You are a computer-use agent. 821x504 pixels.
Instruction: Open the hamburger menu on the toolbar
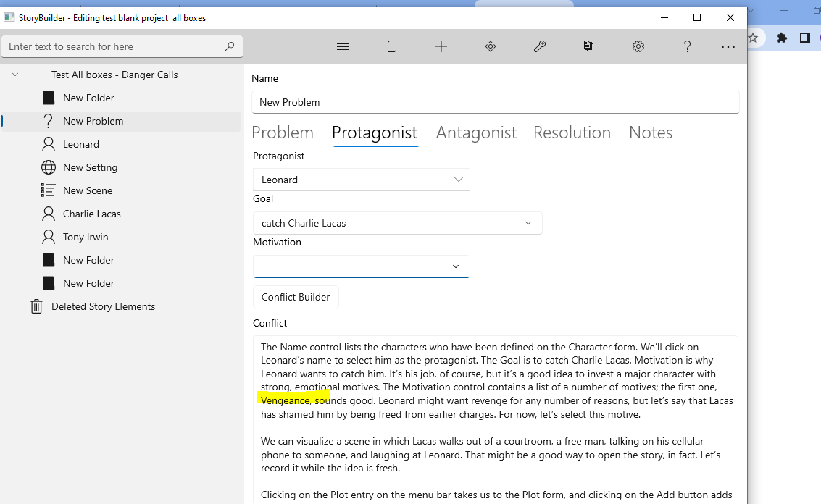[343, 46]
